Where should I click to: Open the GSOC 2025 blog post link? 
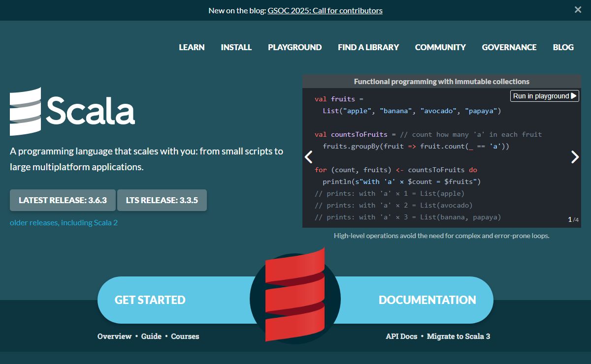[x=325, y=10]
